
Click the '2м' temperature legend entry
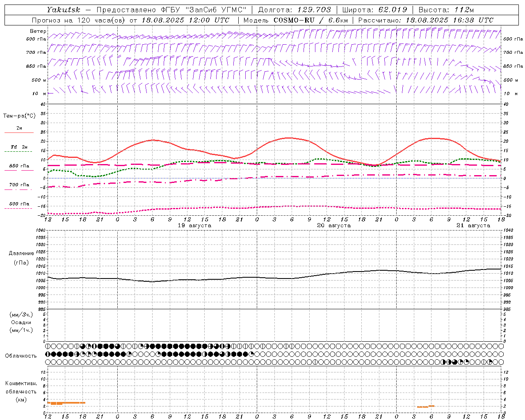[x=19, y=128]
